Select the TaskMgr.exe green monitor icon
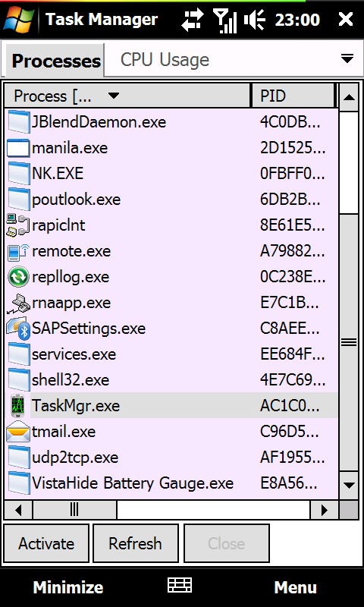 pos(18,406)
